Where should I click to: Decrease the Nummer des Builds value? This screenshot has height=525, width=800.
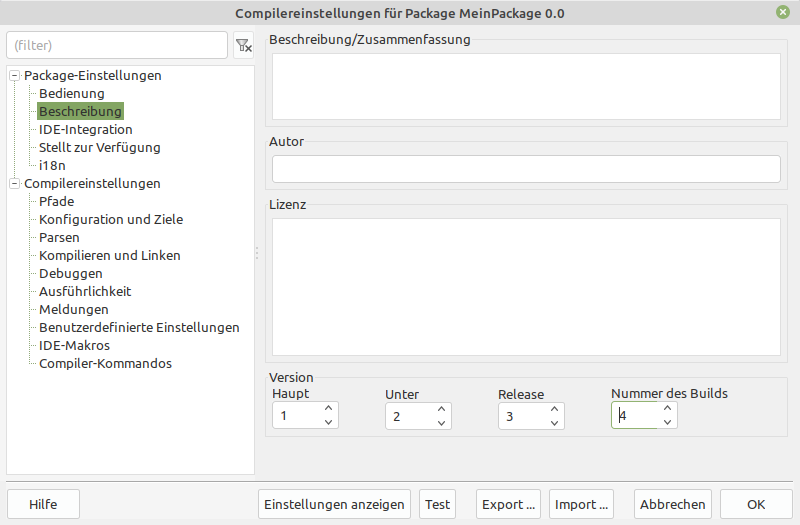pos(668,422)
